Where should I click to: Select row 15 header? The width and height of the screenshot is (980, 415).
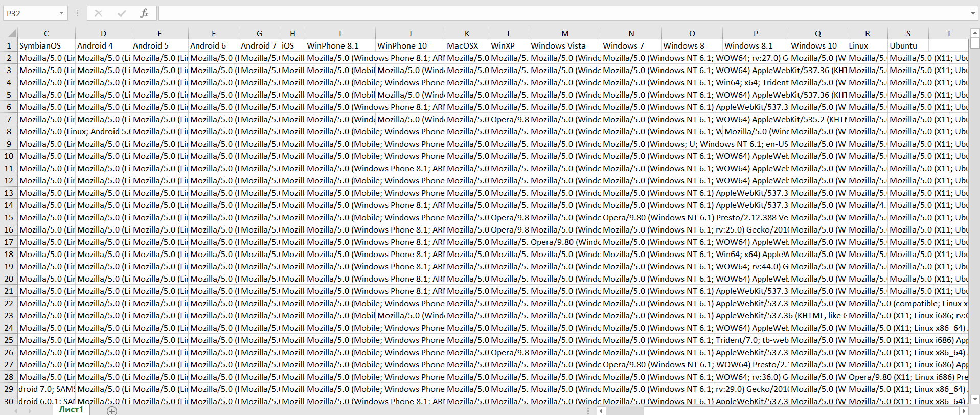coord(9,217)
